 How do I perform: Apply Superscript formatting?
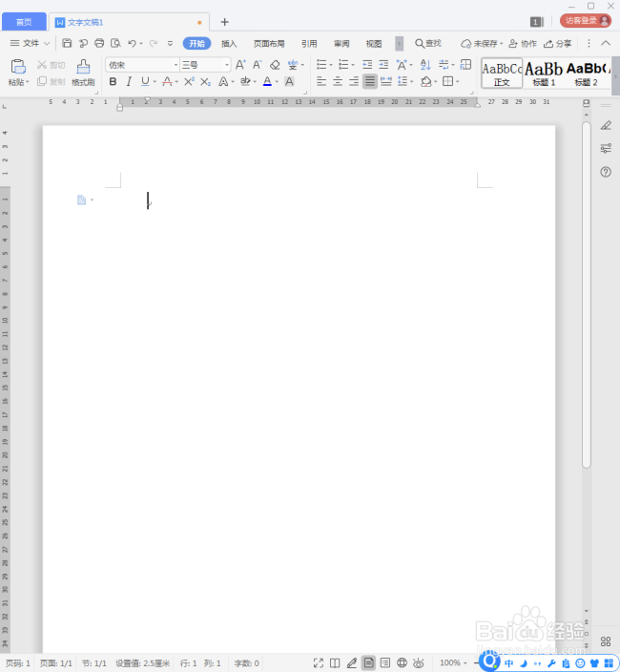tap(189, 81)
